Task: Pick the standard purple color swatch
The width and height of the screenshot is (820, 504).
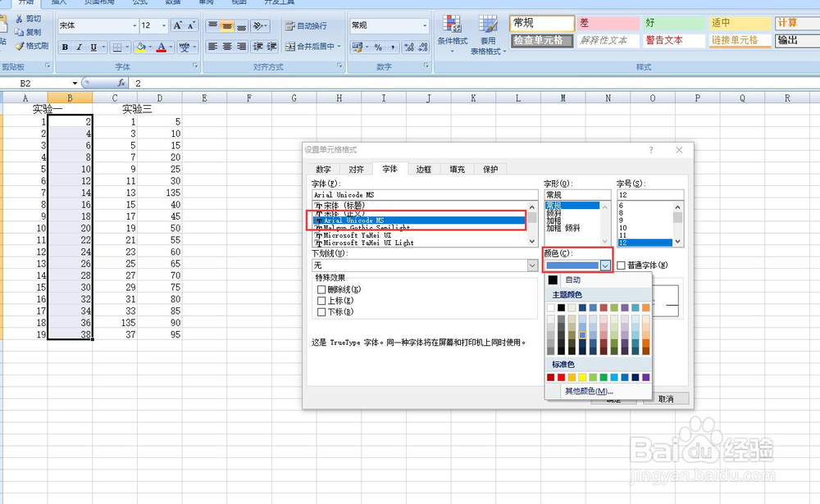Action: pos(646,378)
